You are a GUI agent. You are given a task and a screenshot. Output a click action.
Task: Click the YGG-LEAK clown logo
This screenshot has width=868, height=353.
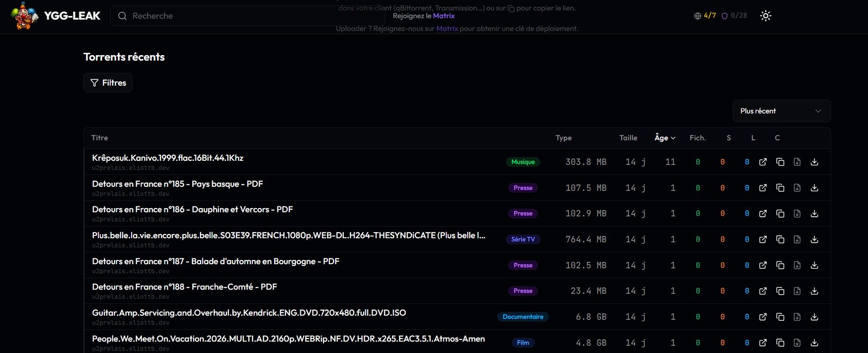pyautogui.click(x=25, y=16)
